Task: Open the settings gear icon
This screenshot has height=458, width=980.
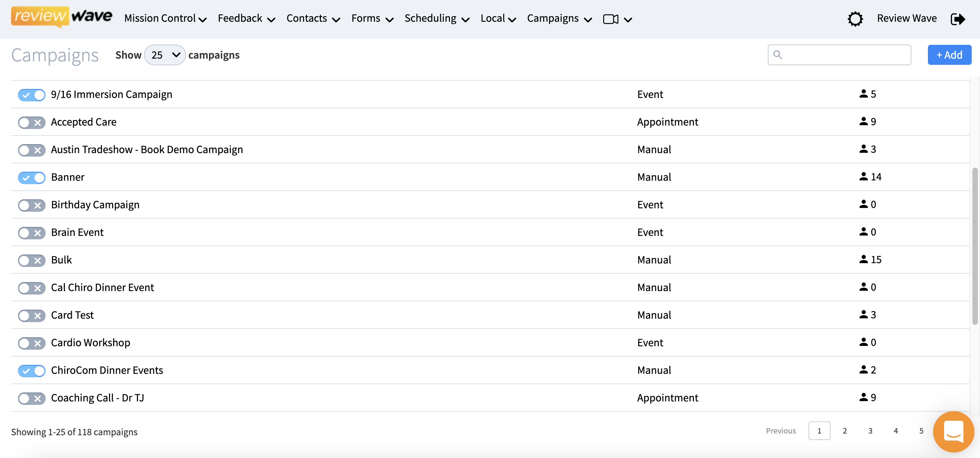Action: click(855, 19)
